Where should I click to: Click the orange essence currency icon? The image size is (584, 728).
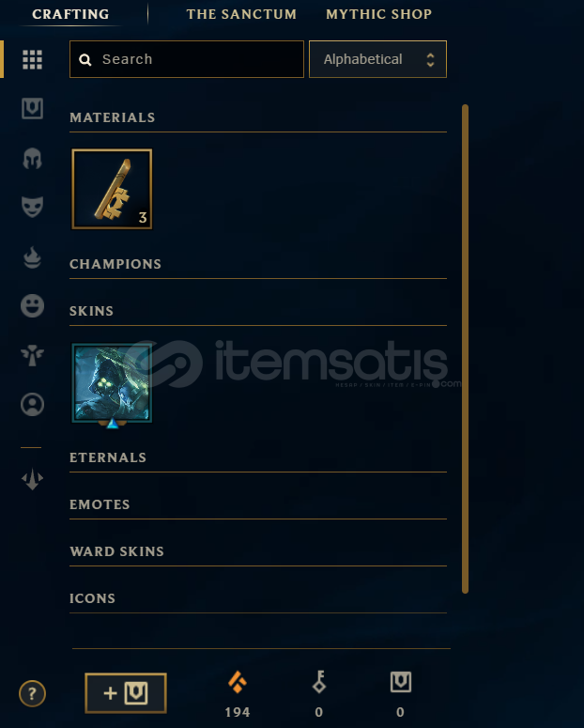tap(238, 682)
